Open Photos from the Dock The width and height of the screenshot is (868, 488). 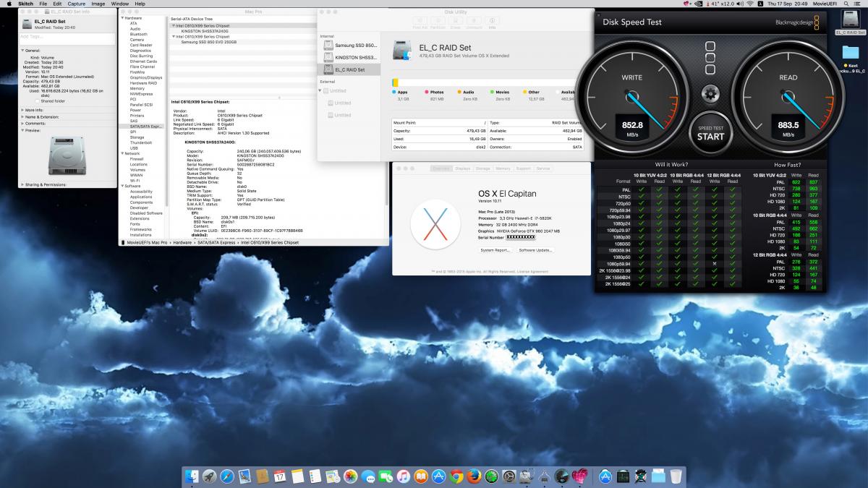(x=351, y=476)
